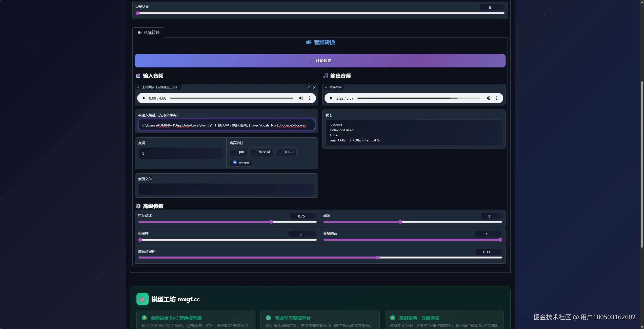Remove uploaded audio with the X icon
The height and width of the screenshot is (329, 644).
click(314, 87)
